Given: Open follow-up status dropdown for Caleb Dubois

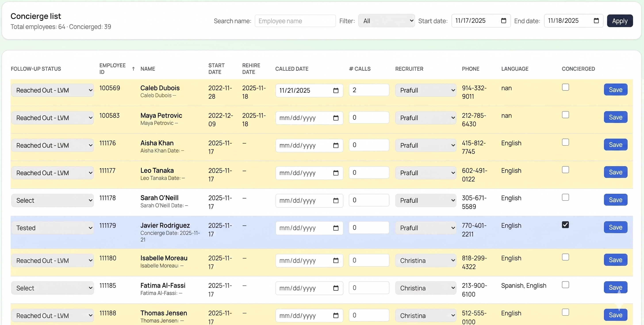Looking at the screenshot, I should point(52,90).
